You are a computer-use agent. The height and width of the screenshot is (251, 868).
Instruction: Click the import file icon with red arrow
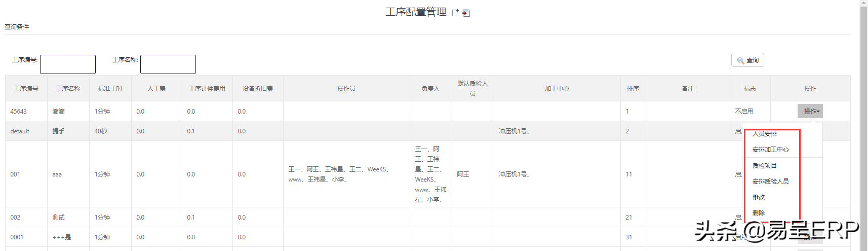[x=466, y=13]
